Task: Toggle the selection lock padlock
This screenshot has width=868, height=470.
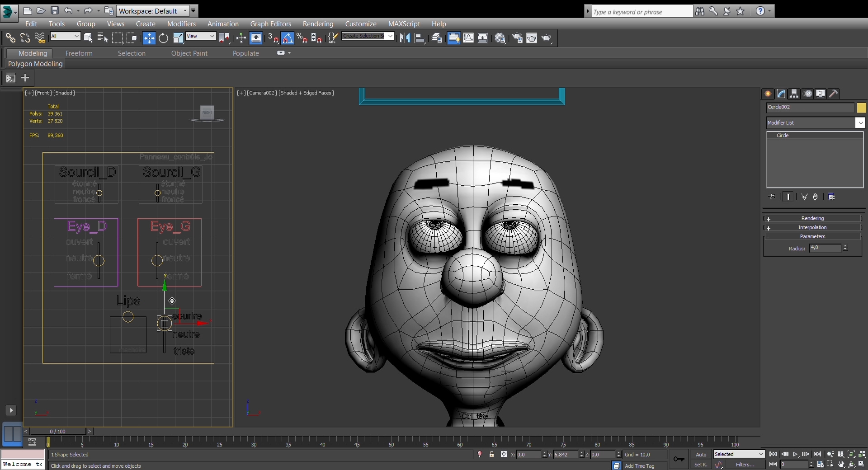Action: pos(491,455)
